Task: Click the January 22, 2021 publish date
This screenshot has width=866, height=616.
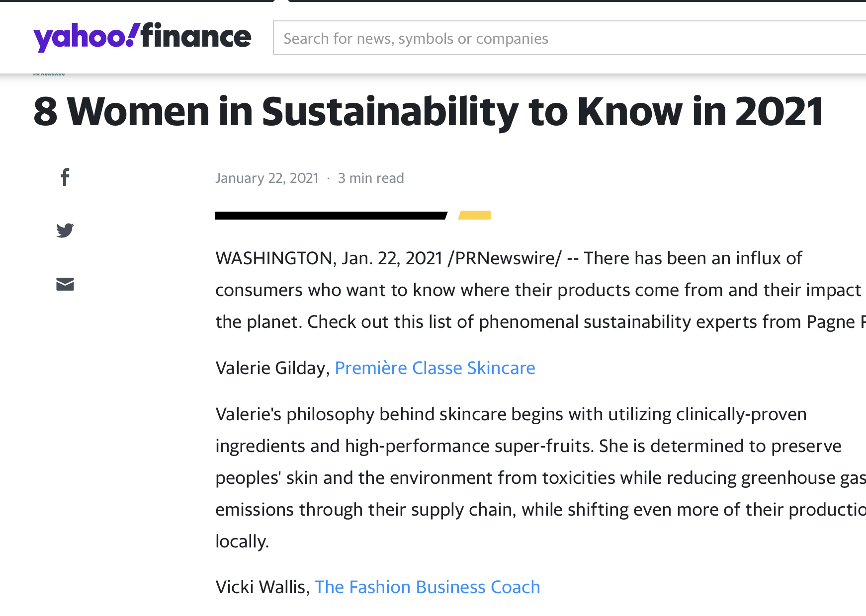Action: point(267,178)
